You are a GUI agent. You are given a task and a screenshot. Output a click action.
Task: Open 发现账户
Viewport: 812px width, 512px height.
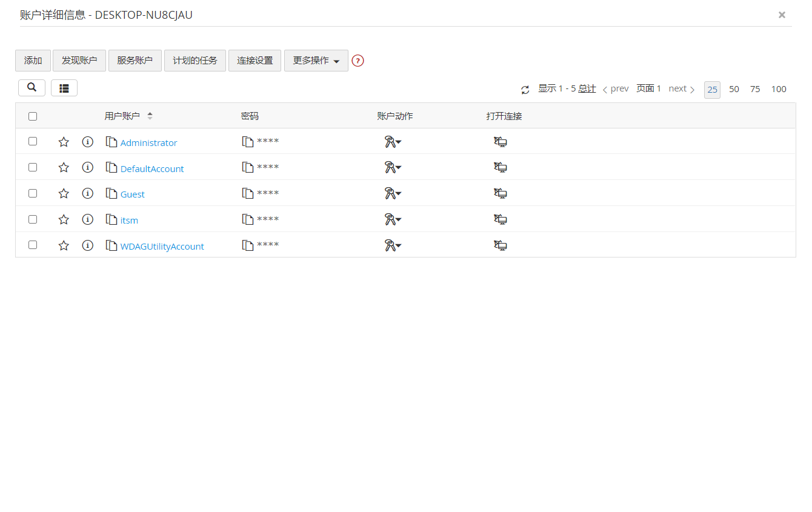(x=79, y=61)
